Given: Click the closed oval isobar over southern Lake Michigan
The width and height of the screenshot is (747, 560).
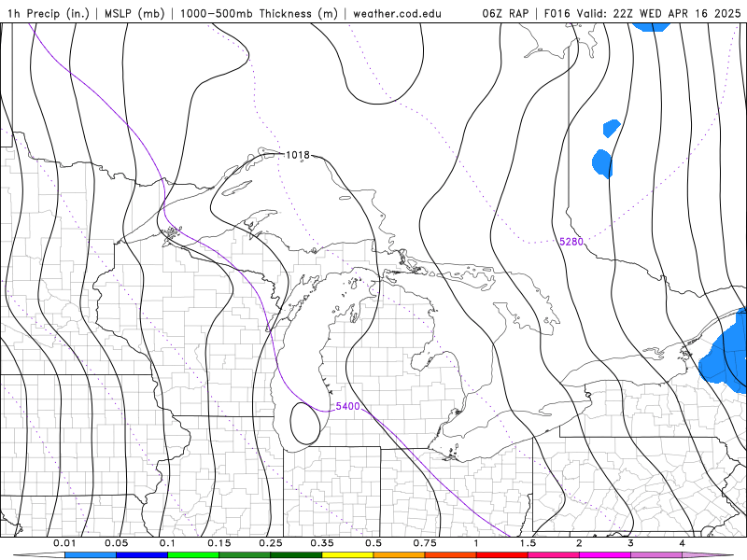Looking at the screenshot, I should [305, 424].
